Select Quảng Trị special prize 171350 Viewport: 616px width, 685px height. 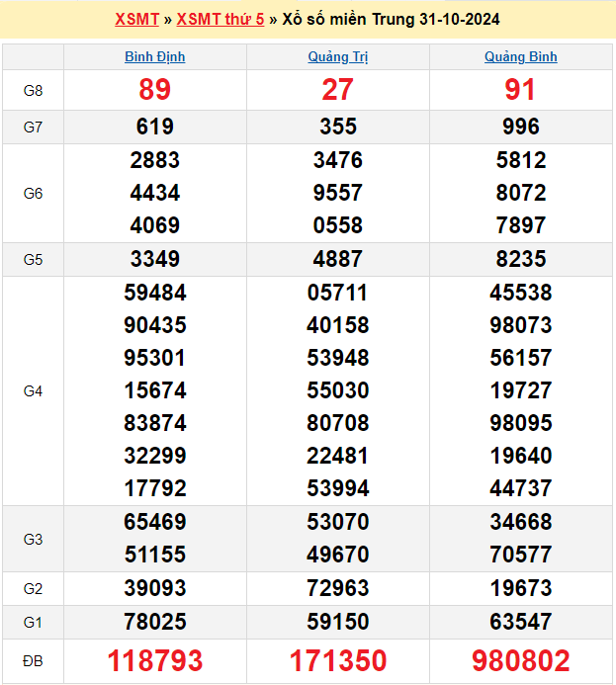tap(337, 660)
